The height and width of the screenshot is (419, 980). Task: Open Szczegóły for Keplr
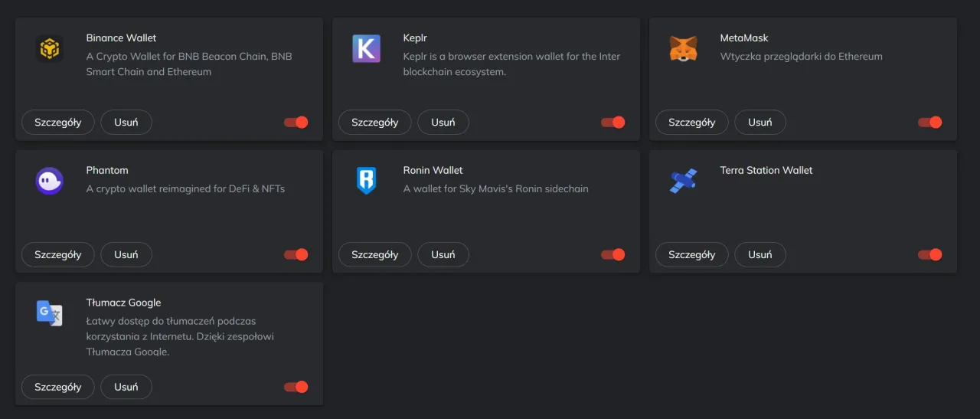[x=375, y=123]
